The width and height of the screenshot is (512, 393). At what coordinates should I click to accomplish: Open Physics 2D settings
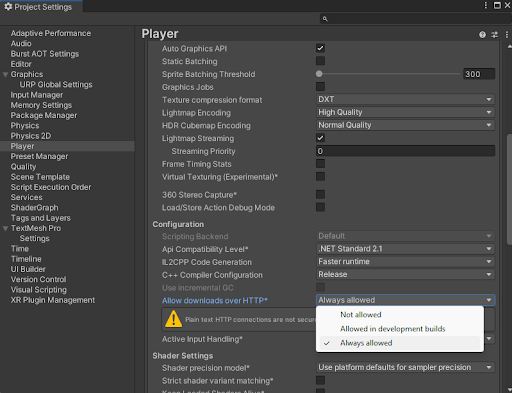[31, 136]
